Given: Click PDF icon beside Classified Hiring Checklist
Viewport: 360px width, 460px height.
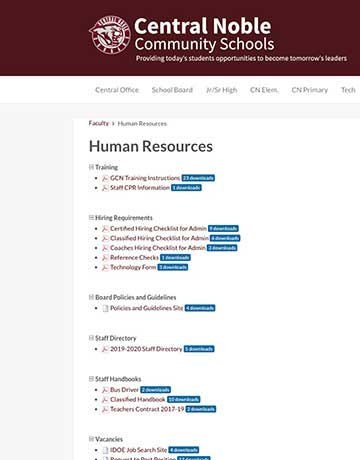Looking at the screenshot, I should pyautogui.click(x=105, y=238).
